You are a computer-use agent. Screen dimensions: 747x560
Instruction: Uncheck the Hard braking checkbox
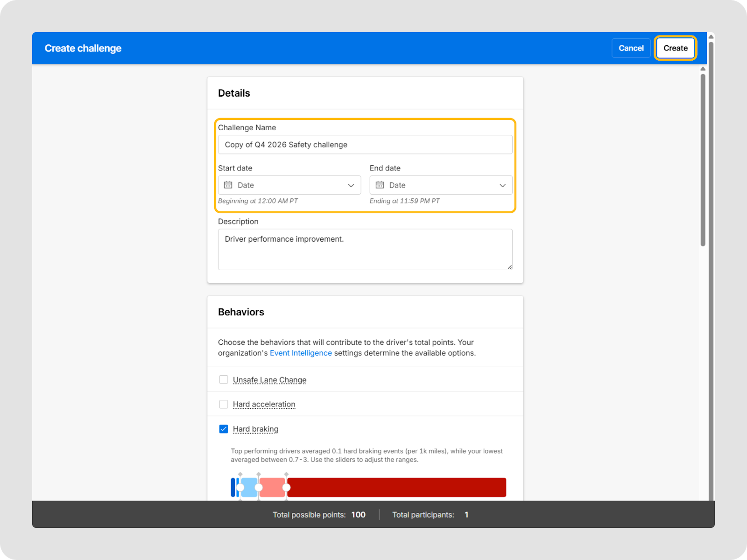[x=224, y=429]
